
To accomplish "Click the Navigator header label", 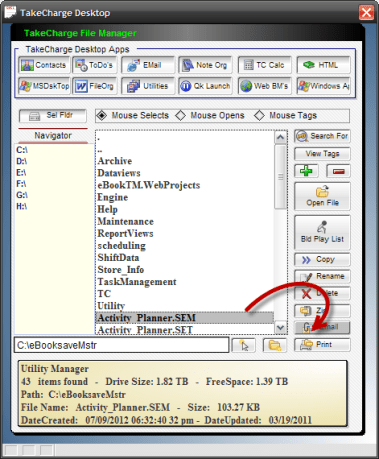I will click(53, 136).
